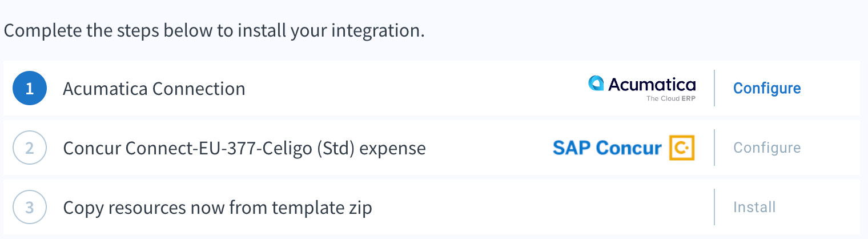Select the Concur Connect-EU-377-Celigo expense label
Viewport: 868px width, 239px height.
click(x=244, y=148)
